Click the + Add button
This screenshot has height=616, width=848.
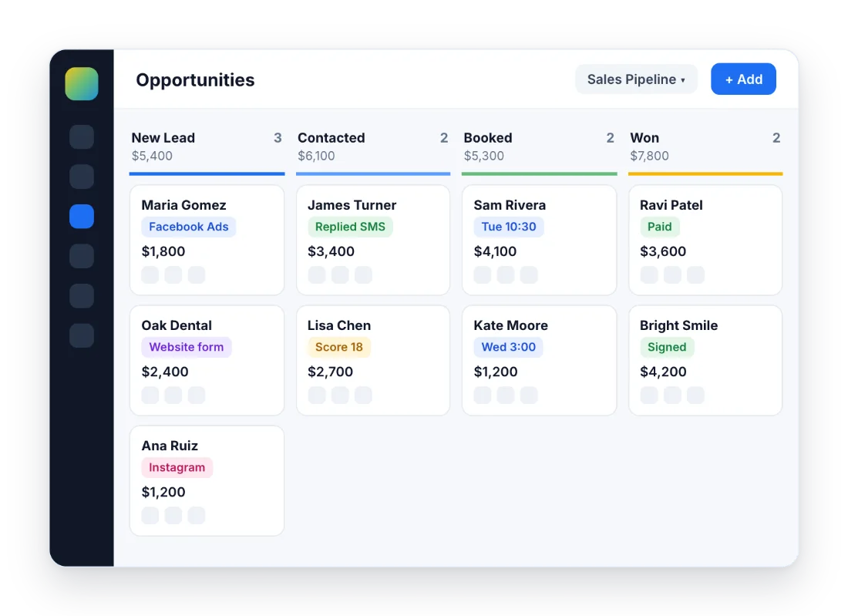743,79
